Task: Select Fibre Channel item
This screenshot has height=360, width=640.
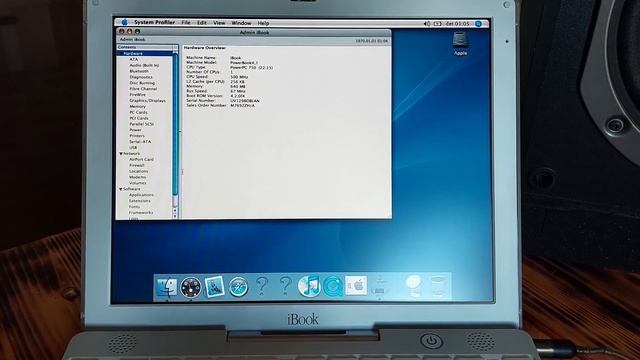Action: [143, 89]
